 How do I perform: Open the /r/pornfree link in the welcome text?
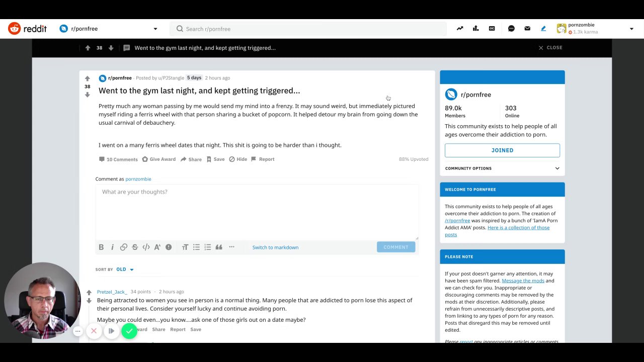(457, 221)
